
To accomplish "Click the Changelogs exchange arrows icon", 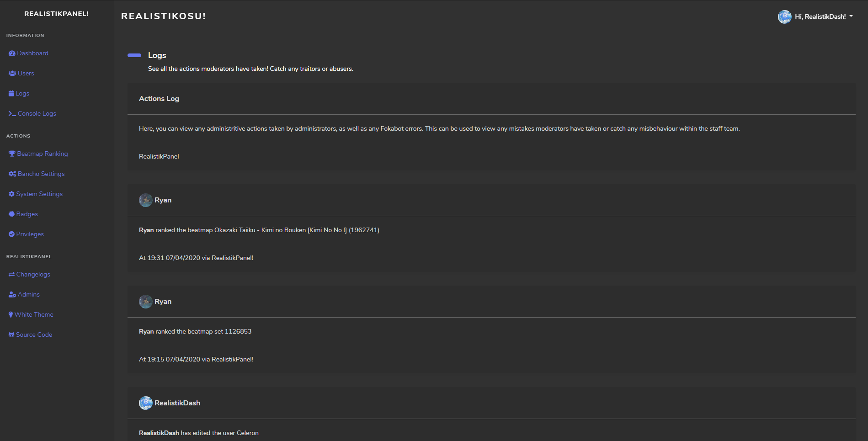I will [11, 275].
